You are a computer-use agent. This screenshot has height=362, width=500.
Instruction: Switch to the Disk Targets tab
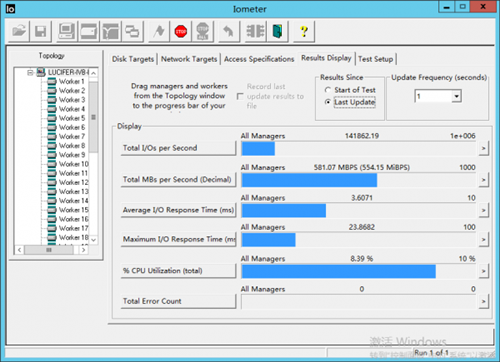click(x=133, y=59)
